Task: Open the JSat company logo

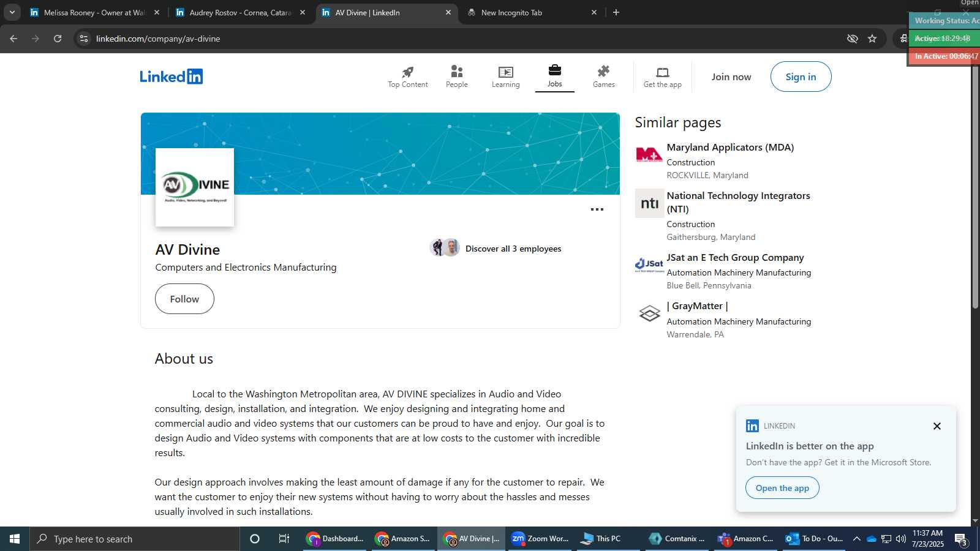Action: point(649,265)
